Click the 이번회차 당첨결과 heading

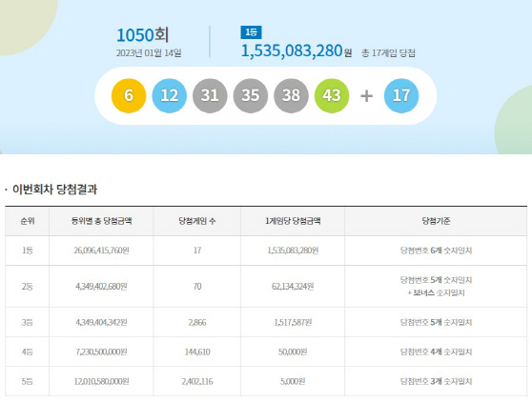click(54, 190)
